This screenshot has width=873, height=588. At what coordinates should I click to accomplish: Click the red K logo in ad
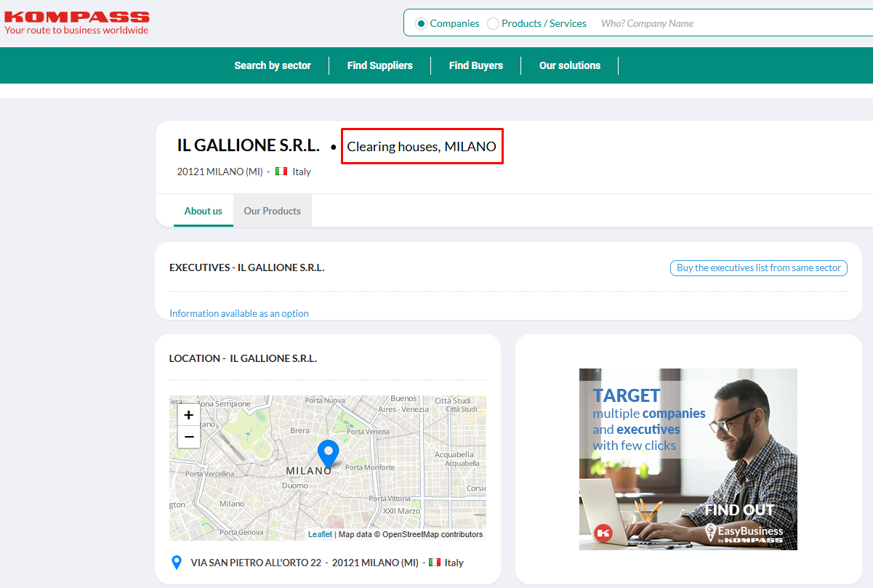(603, 533)
